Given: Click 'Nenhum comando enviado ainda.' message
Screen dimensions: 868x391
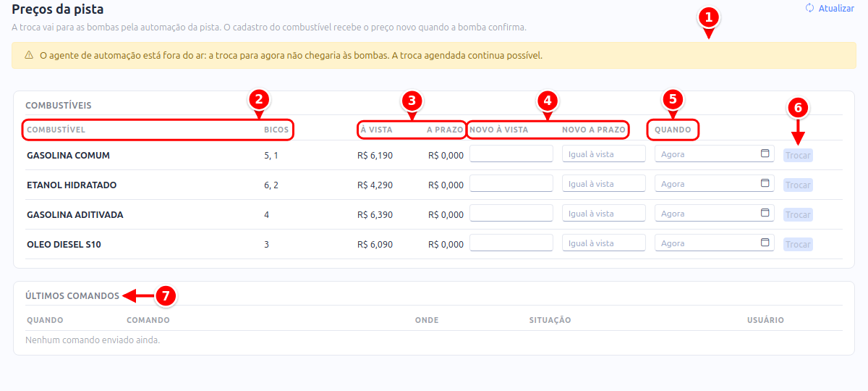Looking at the screenshot, I should pos(93,340).
